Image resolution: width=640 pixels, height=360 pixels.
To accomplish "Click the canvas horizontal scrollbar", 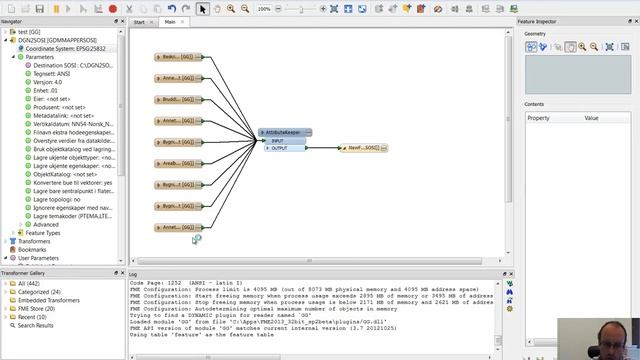I will pyautogui.click(x=309, y=261).
